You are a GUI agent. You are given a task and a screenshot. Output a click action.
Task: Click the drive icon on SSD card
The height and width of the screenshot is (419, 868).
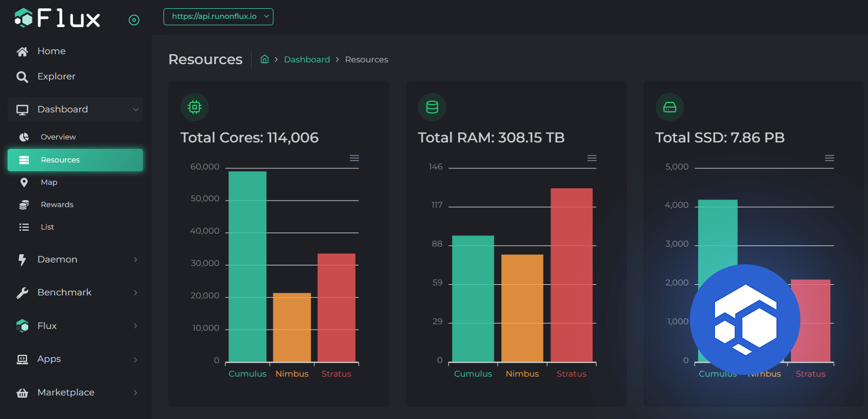670,107
